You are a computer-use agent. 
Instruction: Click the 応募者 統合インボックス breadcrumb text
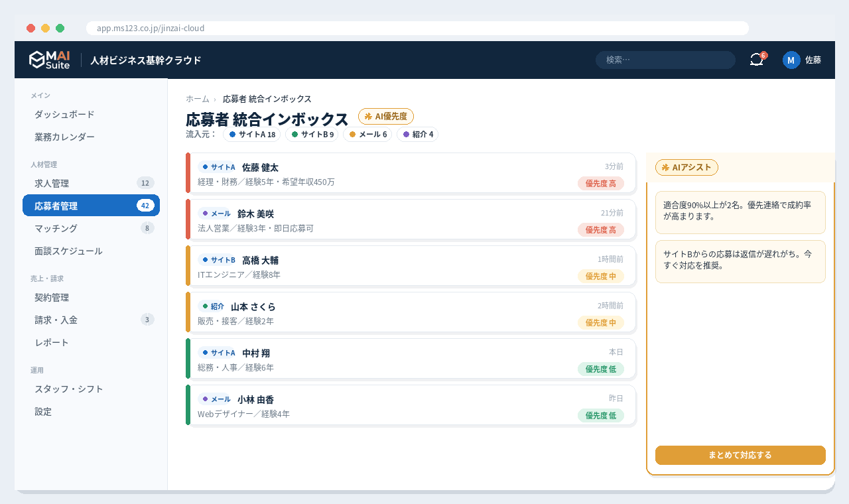click(267, 99)
